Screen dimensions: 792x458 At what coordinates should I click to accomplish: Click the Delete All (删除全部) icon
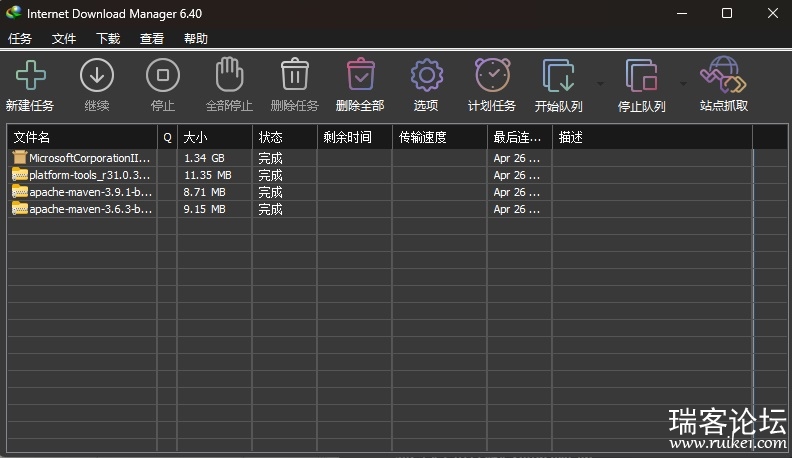click(x=361, y=74)
